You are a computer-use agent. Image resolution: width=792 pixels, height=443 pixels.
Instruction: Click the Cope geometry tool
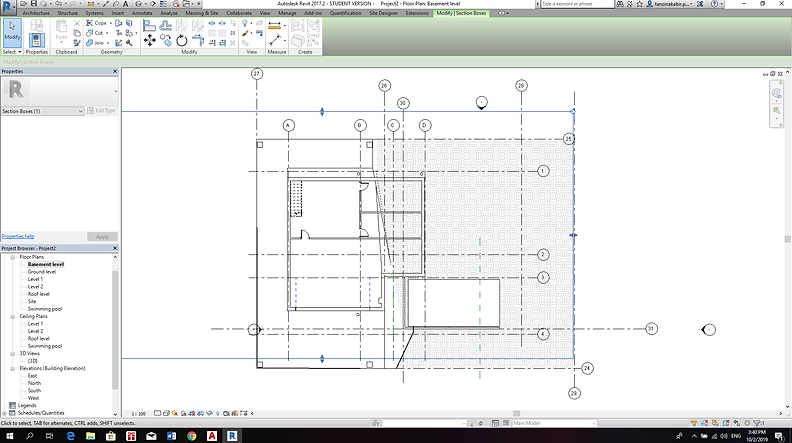pyautogui.click(x=96, y=23)
